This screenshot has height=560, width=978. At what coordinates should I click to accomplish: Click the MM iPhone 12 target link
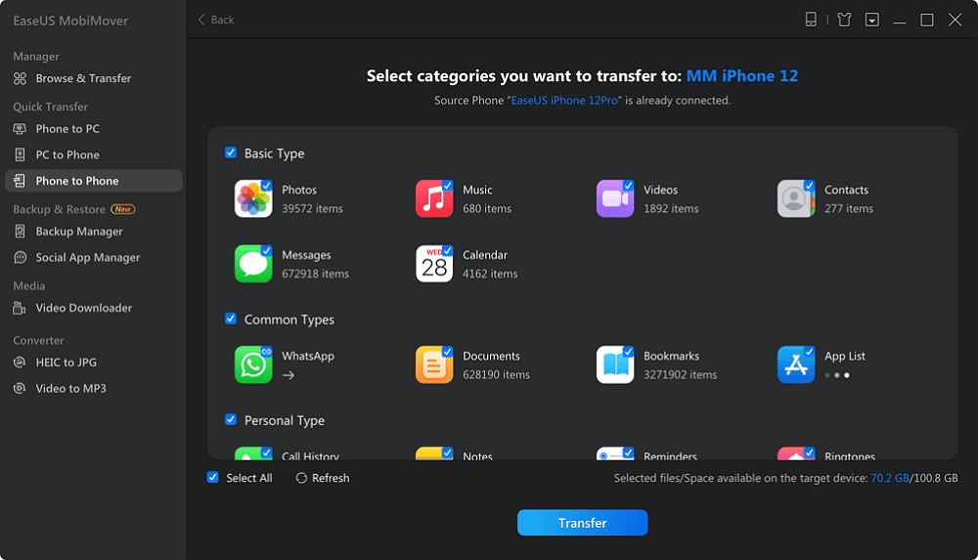pos(742,76)
